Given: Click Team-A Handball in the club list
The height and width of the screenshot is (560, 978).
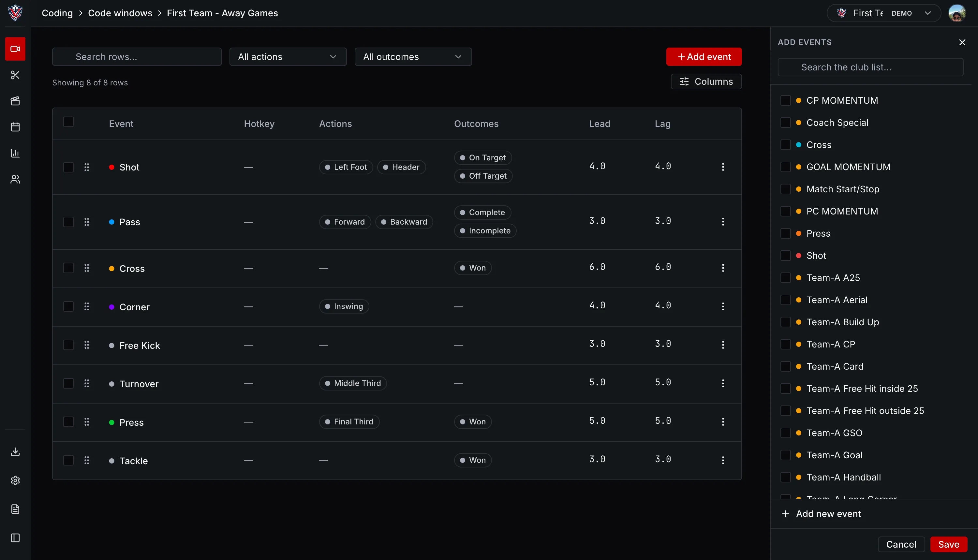Looking at the screenshot, I should click(x=843, y=477).
